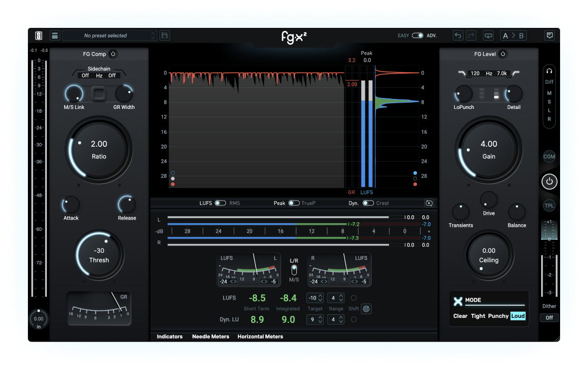The width and height of the screenshot is (588, 370).
Task: Click the Thresh knob
Action: pos(99,255)
